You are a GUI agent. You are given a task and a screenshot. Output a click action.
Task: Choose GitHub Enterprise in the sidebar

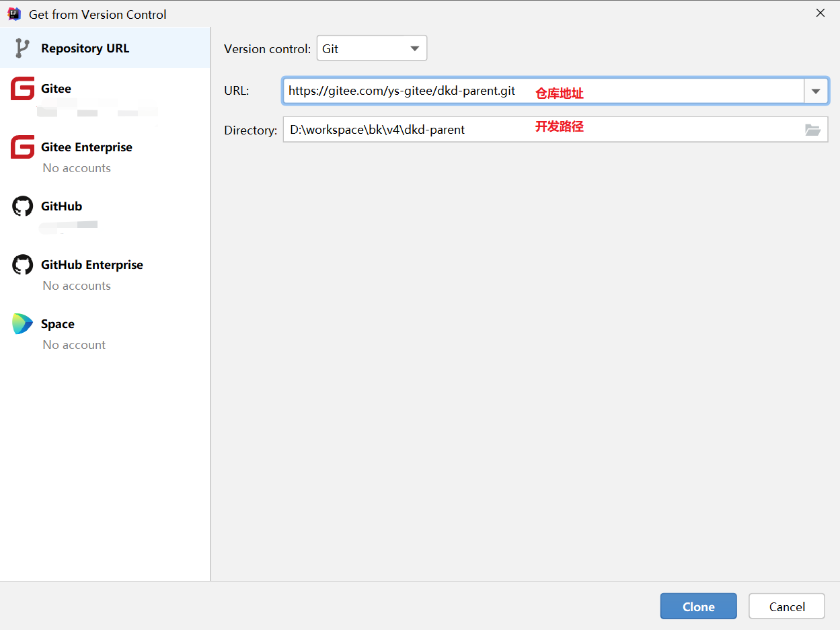coord(92,265)
